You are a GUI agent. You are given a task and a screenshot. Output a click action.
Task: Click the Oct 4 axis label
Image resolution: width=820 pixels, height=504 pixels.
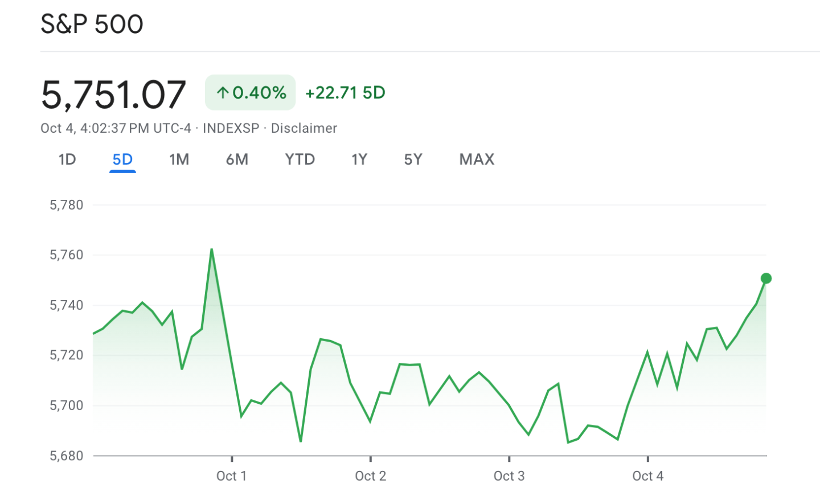647,476
